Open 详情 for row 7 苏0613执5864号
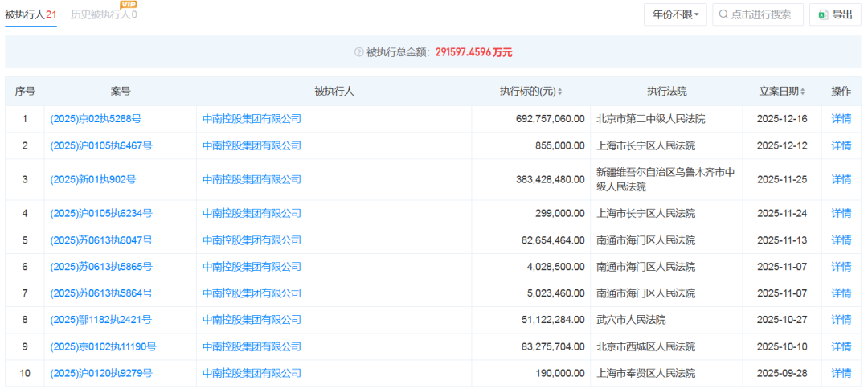868x389 pixels. coord(841,293)
